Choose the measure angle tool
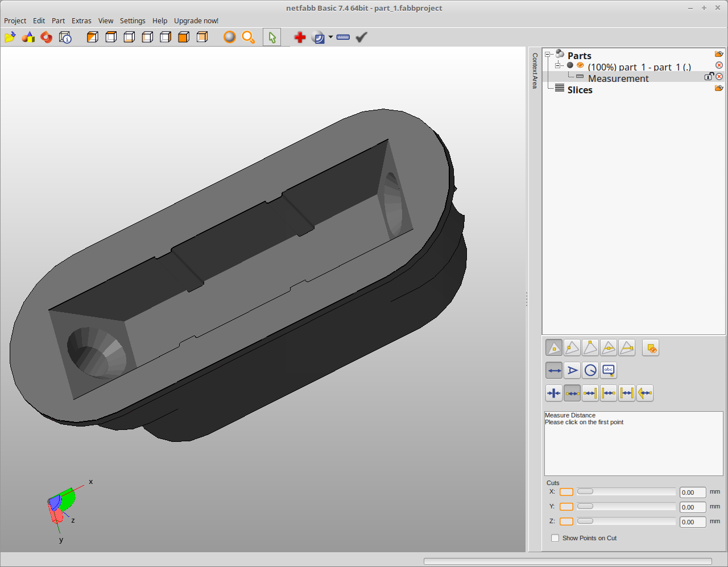 572,370
